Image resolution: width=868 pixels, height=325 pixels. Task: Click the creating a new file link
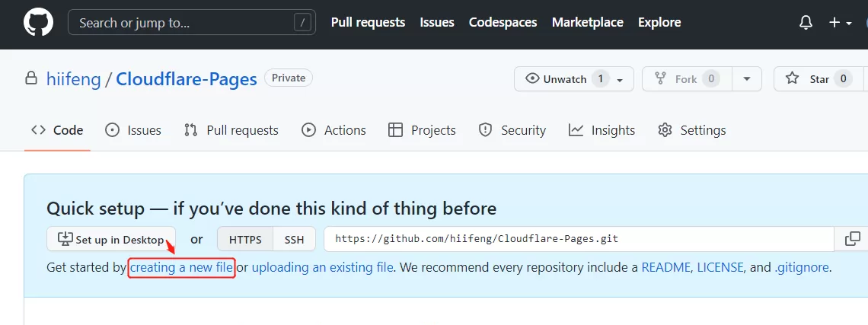(x=181, y=267)
